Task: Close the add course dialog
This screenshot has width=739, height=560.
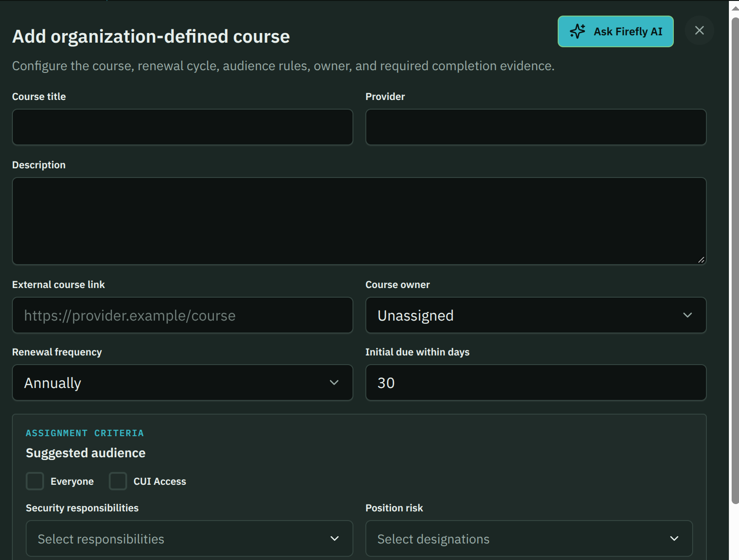Action: (699, 30)
